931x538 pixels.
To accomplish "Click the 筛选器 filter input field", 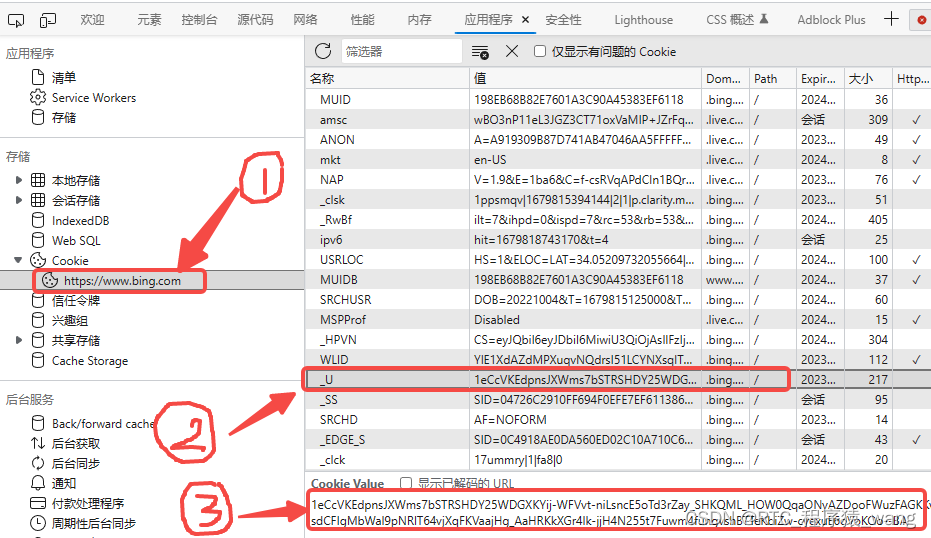I will point(400,52).
